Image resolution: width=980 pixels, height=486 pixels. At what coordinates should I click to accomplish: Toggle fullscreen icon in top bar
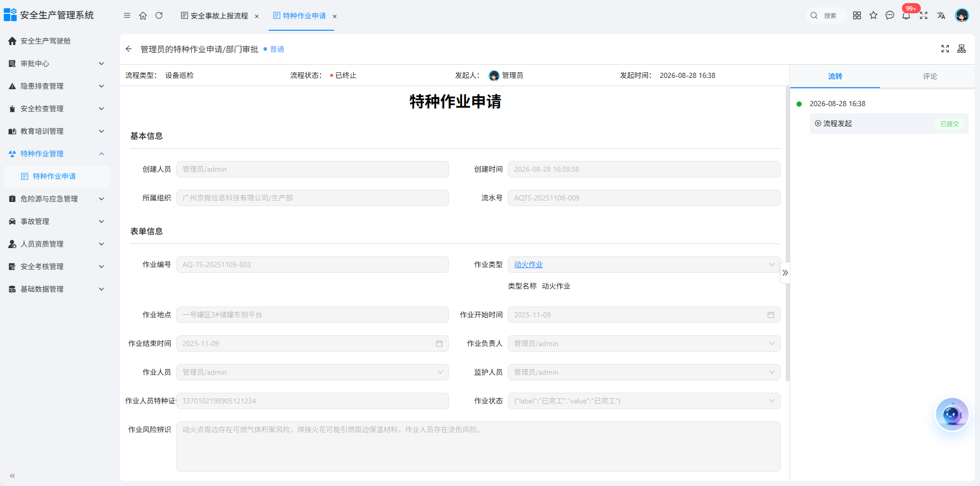pos(924,15)
